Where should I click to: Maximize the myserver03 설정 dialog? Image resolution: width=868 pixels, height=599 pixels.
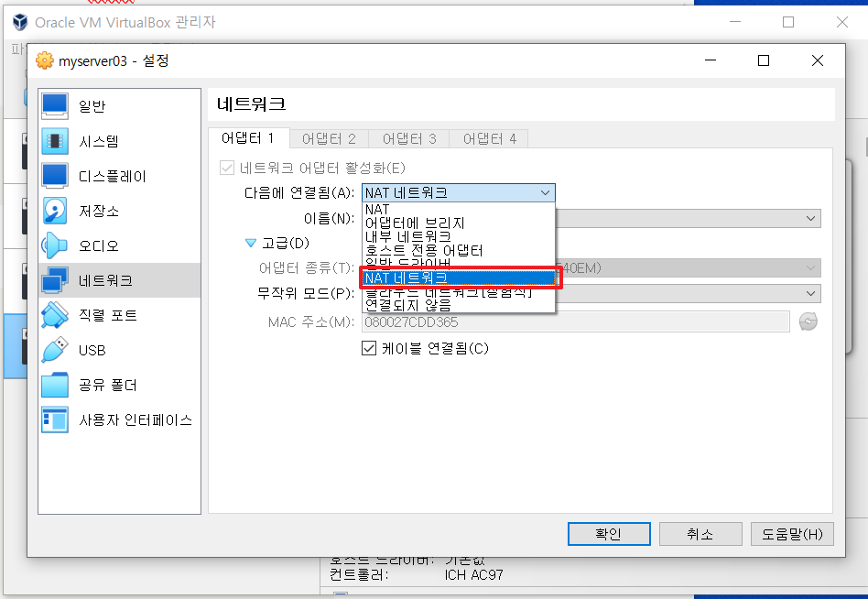point(764,60)
